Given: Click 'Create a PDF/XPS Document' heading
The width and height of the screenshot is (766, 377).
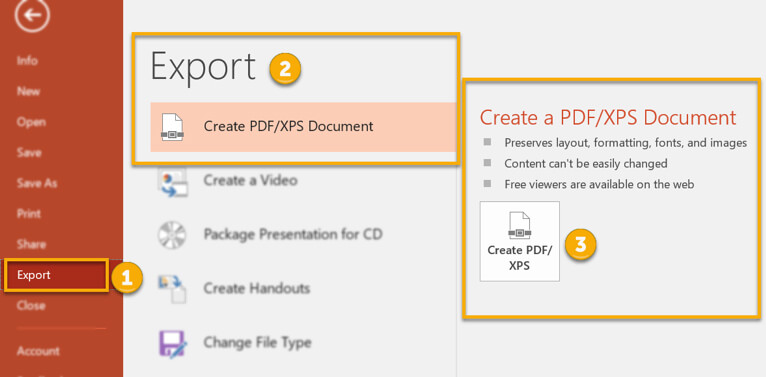Looking at the screenshot, I should click(608, 118).
